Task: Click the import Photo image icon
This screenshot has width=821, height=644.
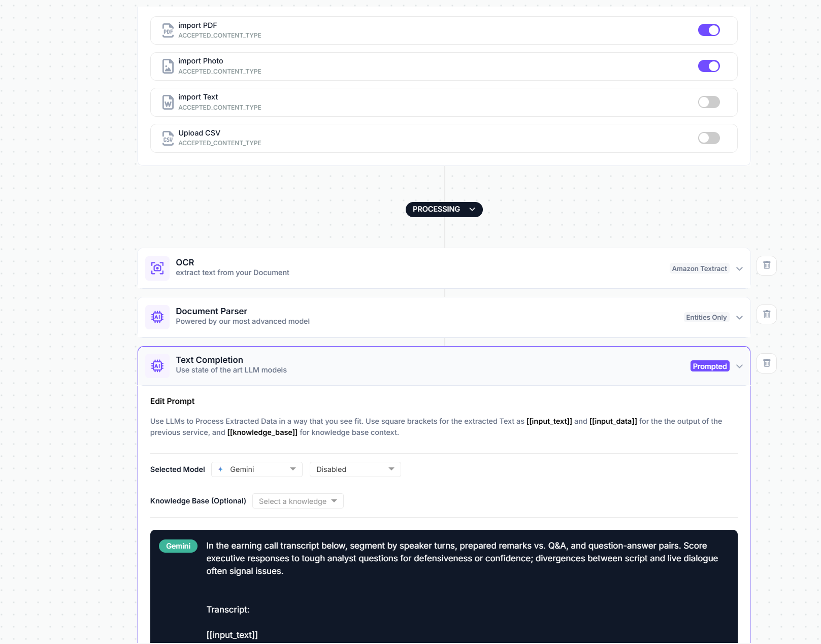Action: (x=168, y=66)
